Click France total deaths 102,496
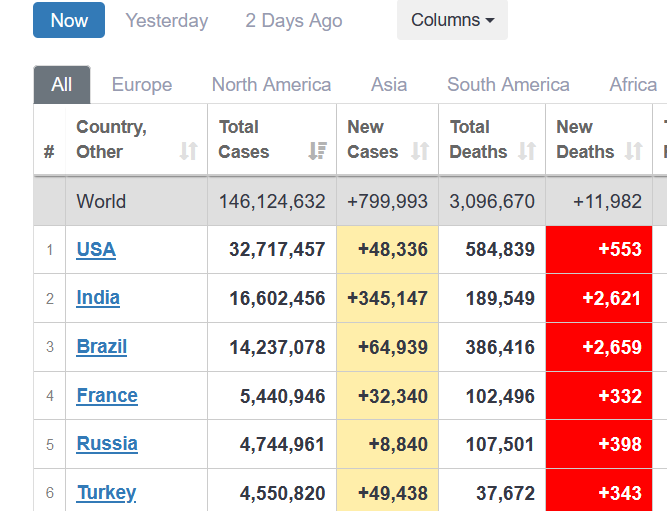Screen dimensions: 667x511 [500, 396]
